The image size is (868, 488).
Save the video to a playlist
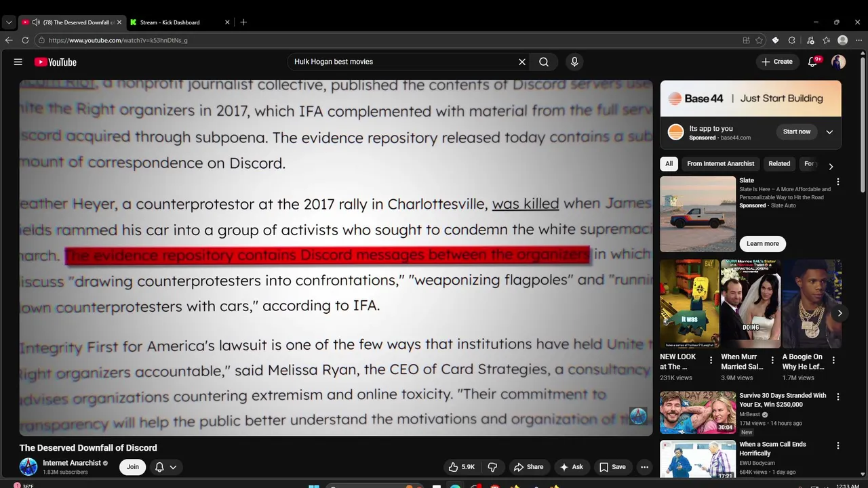click(x=612, y=467)
